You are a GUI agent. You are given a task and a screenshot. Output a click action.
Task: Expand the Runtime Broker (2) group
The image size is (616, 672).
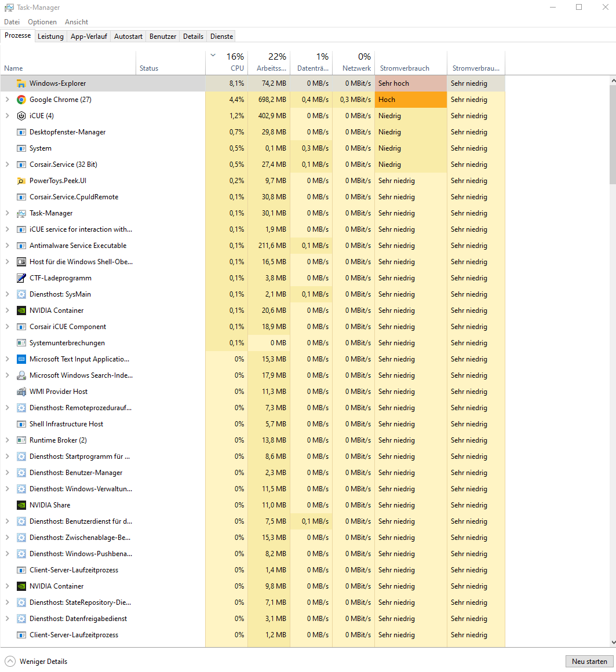coord(8,440)
